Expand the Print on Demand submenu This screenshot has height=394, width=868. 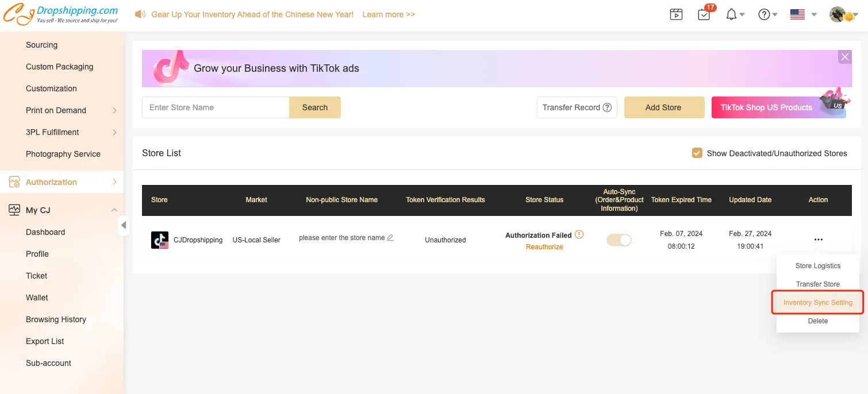[114, 110]
